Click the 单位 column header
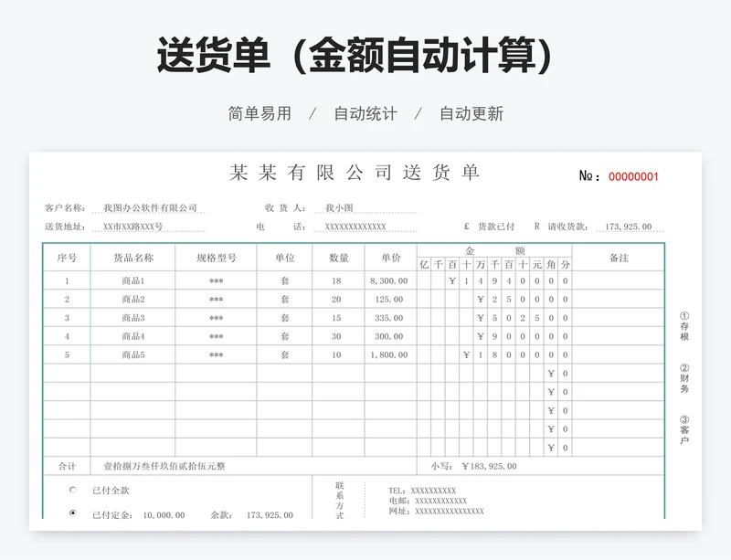The width and height of the screenshot is (731, 560). point(284,258)
